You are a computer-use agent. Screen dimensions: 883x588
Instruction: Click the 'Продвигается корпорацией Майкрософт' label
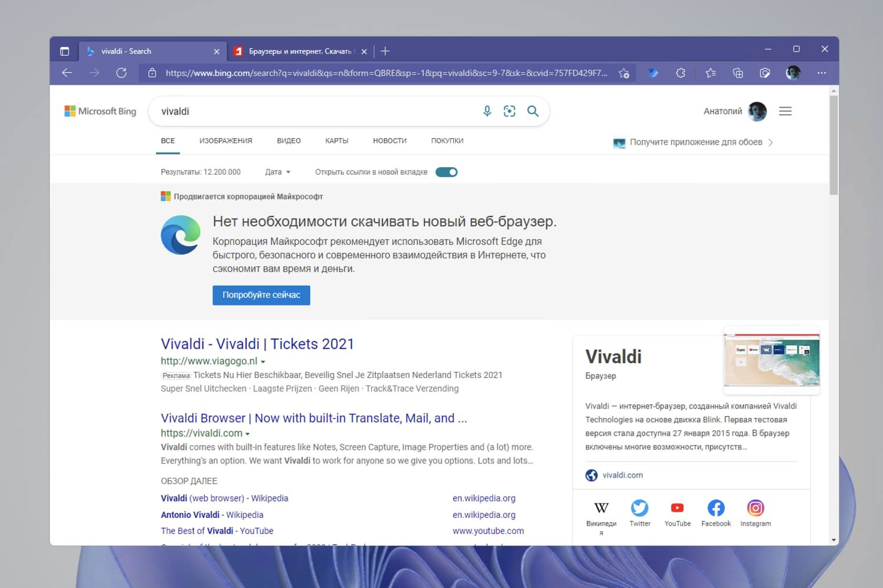[x=248, y=197]
